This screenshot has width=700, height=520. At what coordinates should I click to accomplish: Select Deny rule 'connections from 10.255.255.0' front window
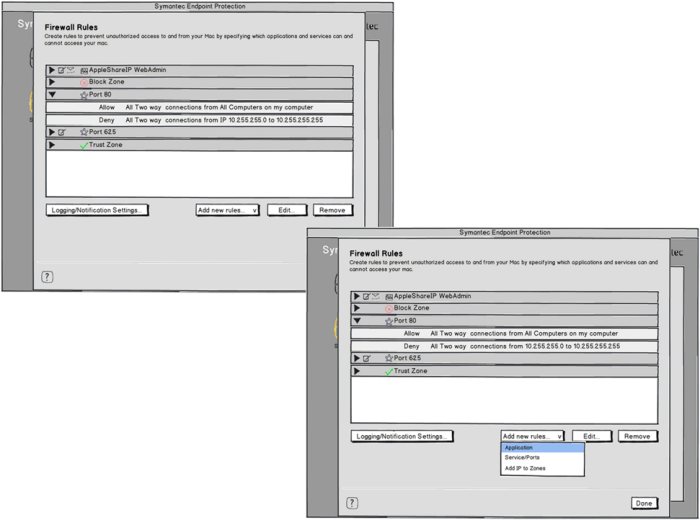coord(504,347)
